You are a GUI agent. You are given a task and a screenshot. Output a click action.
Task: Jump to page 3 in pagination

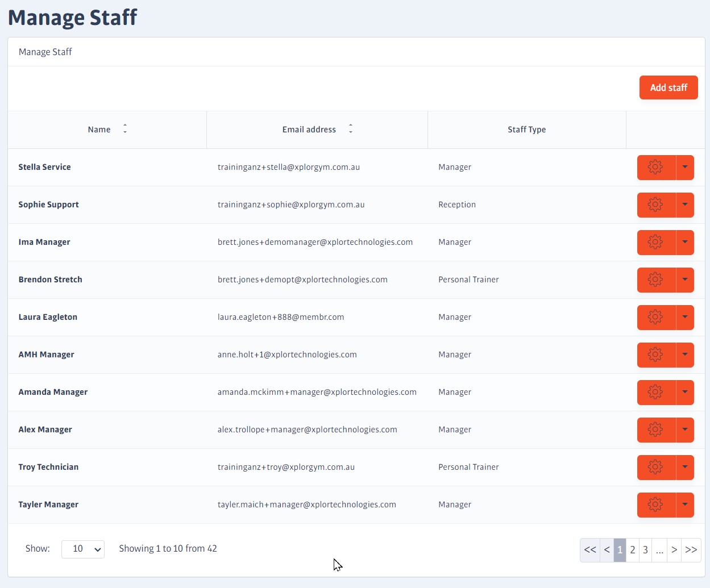(645, 550)
